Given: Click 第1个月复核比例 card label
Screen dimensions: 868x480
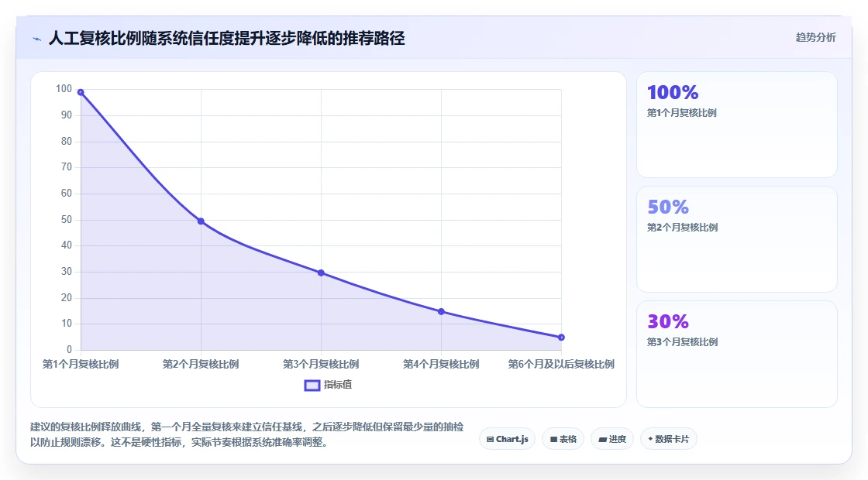Looking at the screenshot, I should (x=682, y=113).
